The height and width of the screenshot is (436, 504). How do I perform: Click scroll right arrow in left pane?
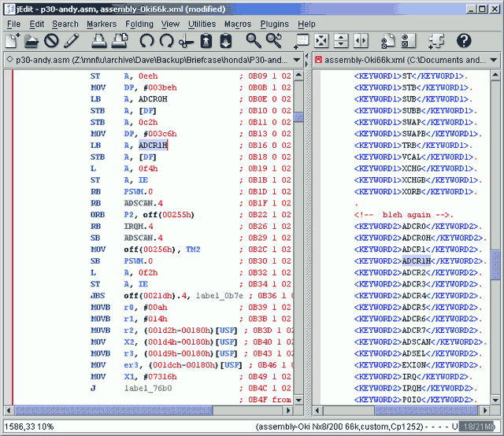click(x=288, y=410)
